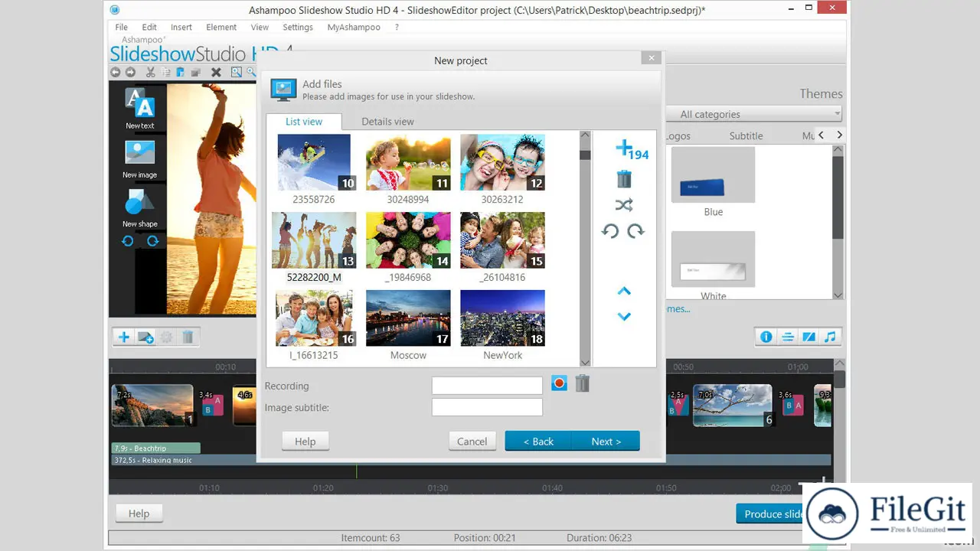Open the Settings menu
The height and width of the screenshot is (551, 980).
click(298, 27)
